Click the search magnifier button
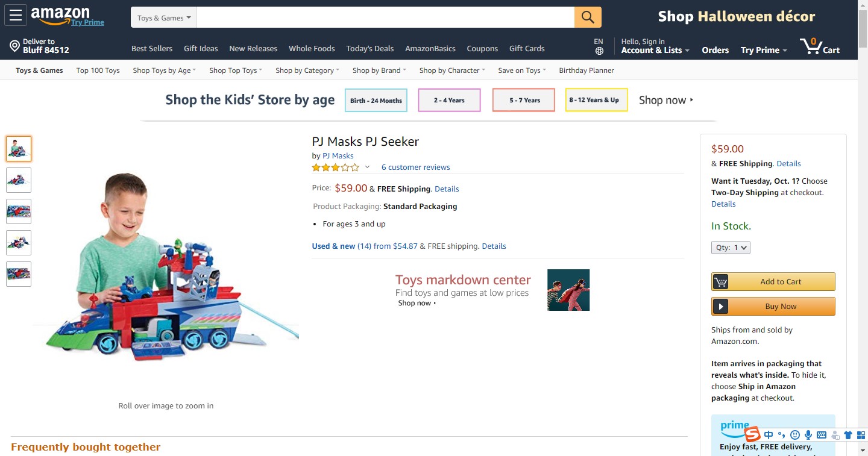The image size is (868, 456). (x=588, y=17)
